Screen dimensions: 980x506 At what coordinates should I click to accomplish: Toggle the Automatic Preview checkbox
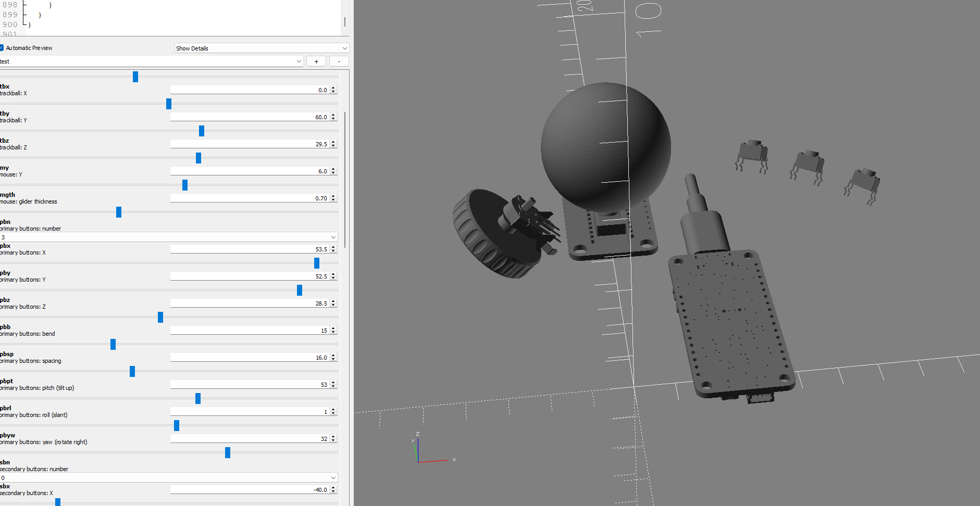point(2,48)
